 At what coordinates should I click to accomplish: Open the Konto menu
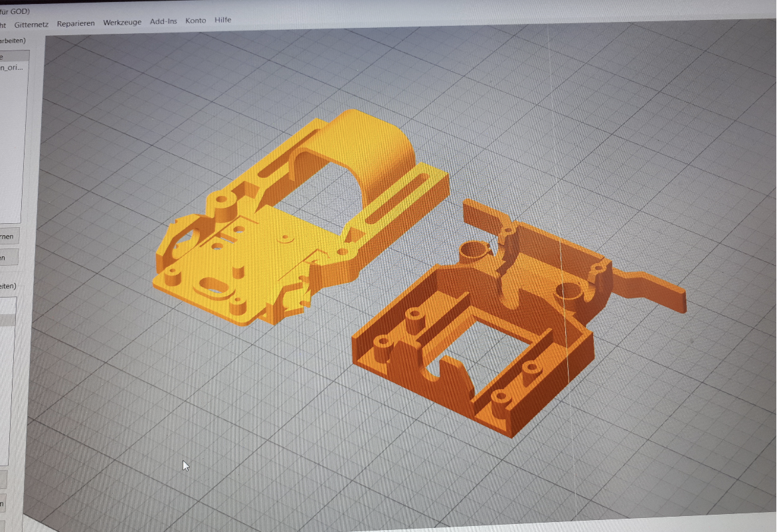[196, 21]
